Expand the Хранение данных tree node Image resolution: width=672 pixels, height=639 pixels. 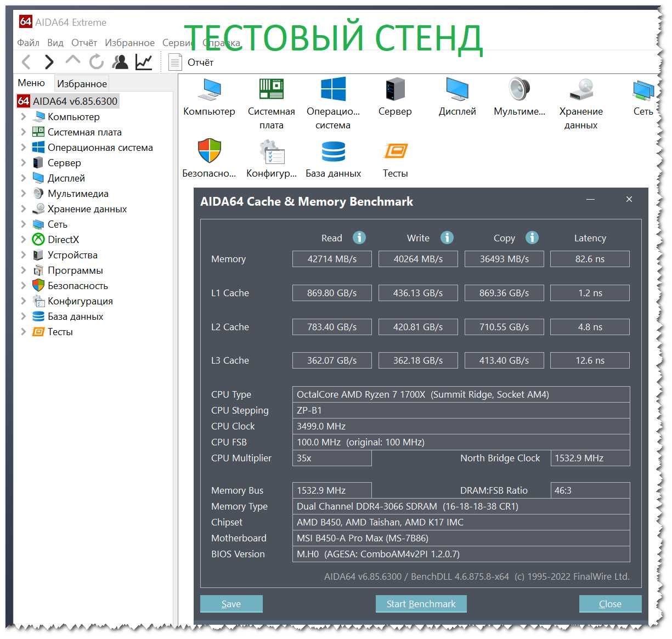click(23, 208)
